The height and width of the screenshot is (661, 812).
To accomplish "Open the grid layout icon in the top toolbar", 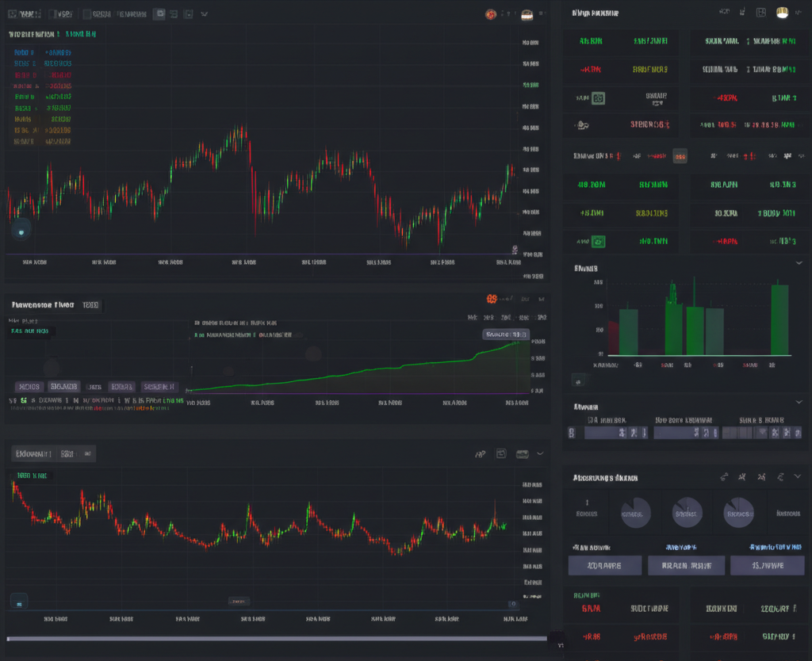I will [x=174, y=13].
